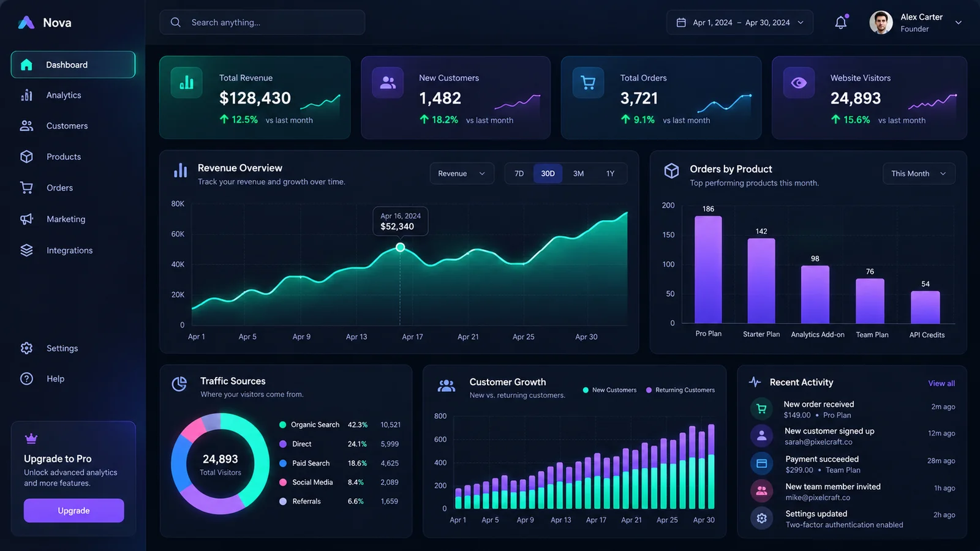Click the Nova logo icon
This screenshot has width=980, height=551.
point(26,23)
